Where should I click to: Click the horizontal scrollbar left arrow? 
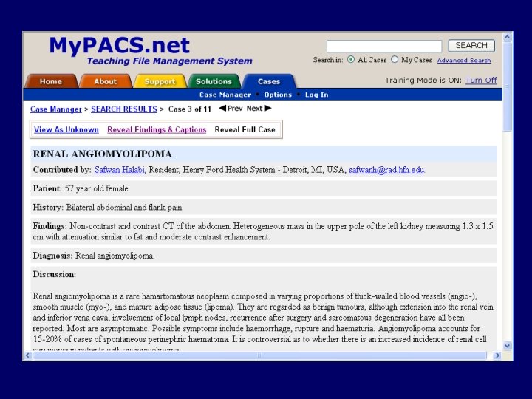click(x=28, y=355)
